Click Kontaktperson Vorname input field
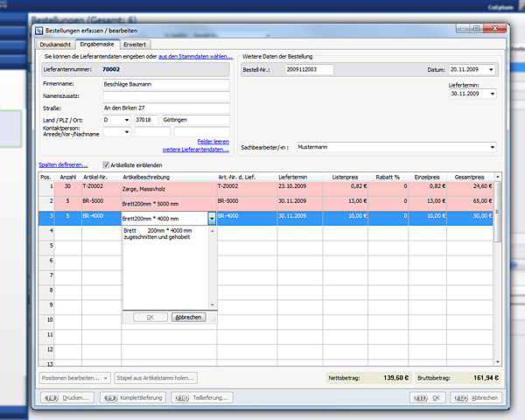 click(x=152, y=132)
